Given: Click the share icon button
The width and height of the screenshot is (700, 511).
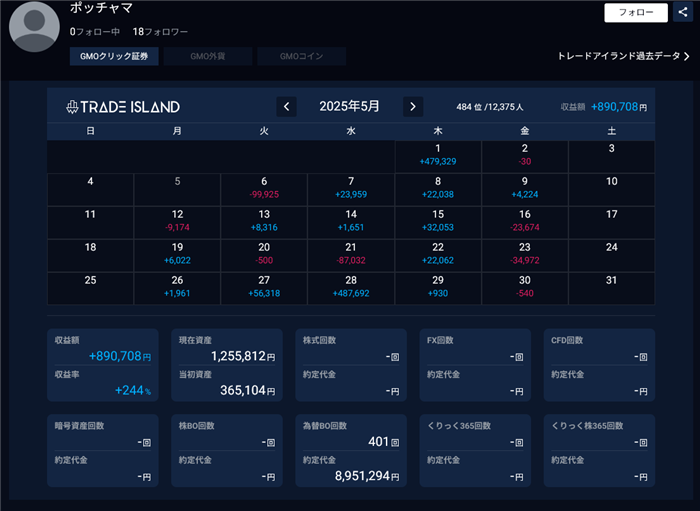Looking at the screenshot, I should 683,12.
